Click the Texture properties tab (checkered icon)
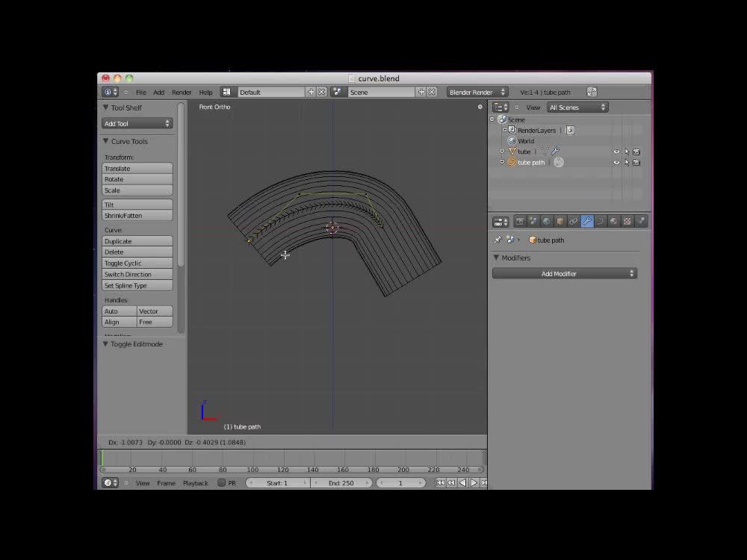Viewport: 747px width, 560px height. coord(627,221)
